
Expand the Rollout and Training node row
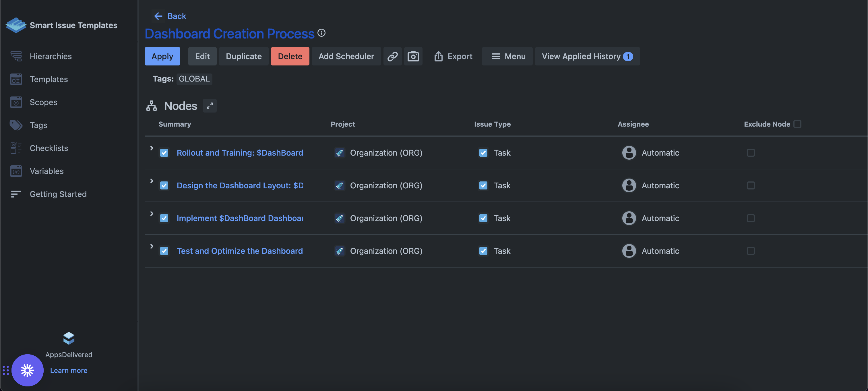(x=152, y=148)
